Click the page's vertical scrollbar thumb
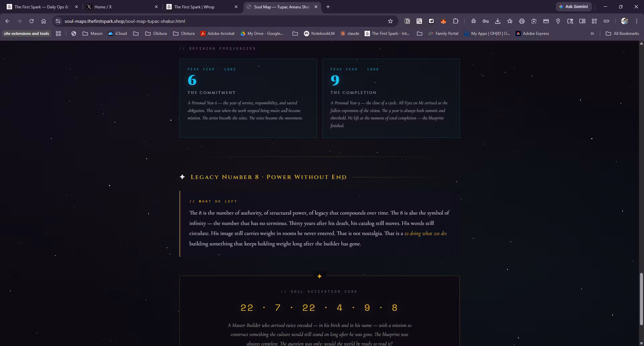Screen dimensions: 644x346 coord(641,299)
